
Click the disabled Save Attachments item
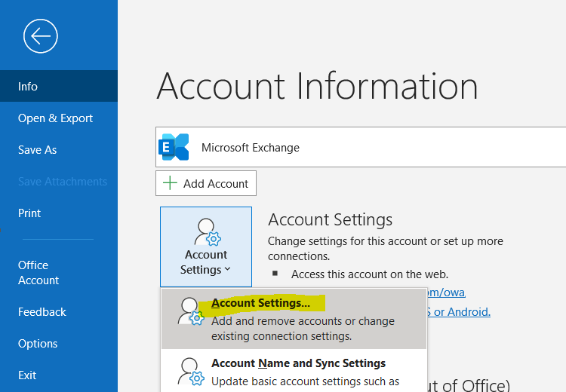[59, 181]
